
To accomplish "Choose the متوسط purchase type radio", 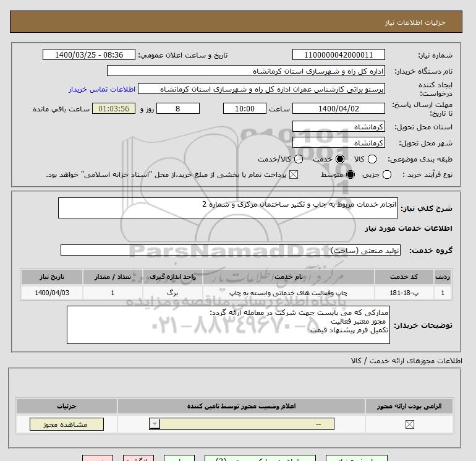I will point(351,174).
